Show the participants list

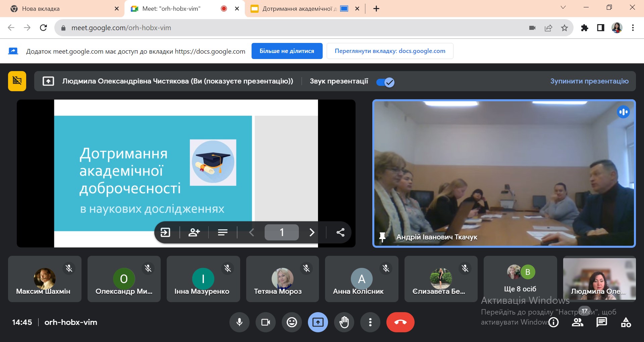(577, 323)
